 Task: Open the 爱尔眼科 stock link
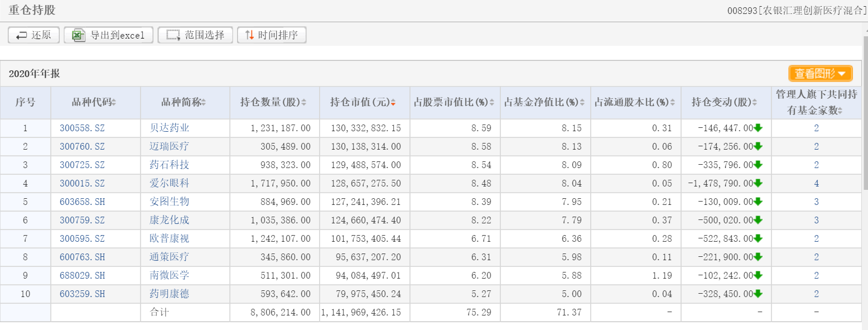(170, 183)
